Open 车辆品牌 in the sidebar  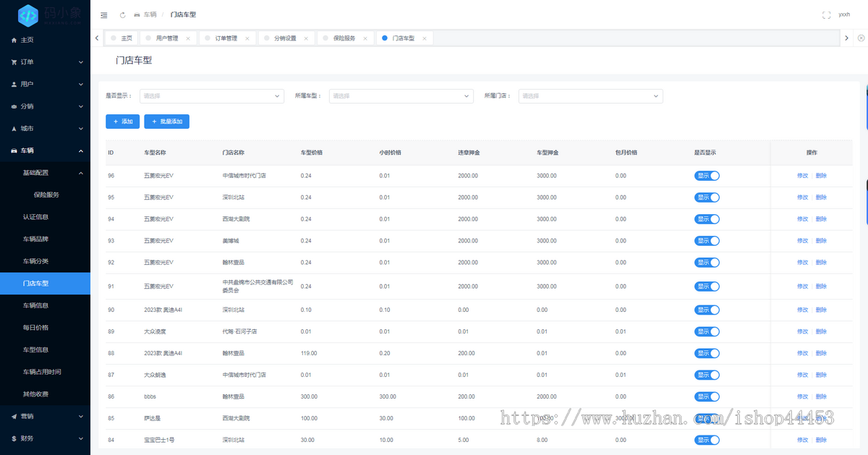[45, 239]
